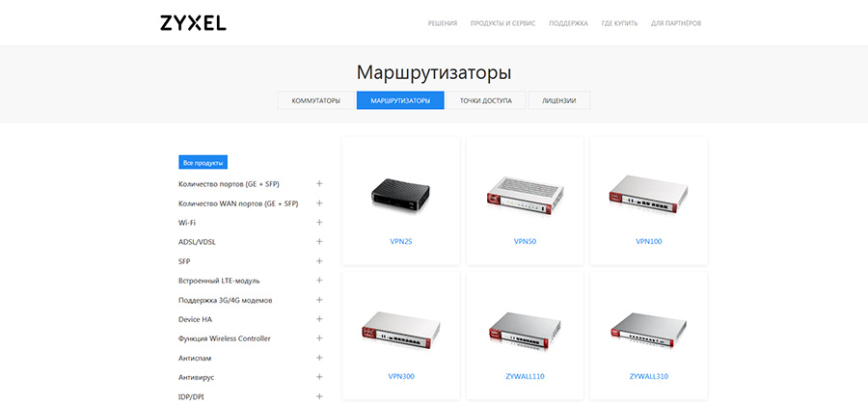Image resolution: width=868 pixels, height=403 pixels.
Task: Click the Количество WAN портов filter label
Action: 238,203
